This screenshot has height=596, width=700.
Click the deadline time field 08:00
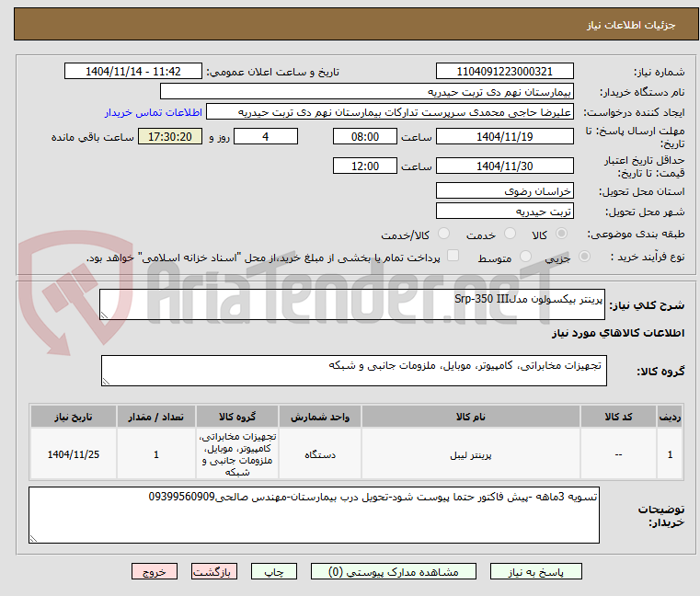365,137
